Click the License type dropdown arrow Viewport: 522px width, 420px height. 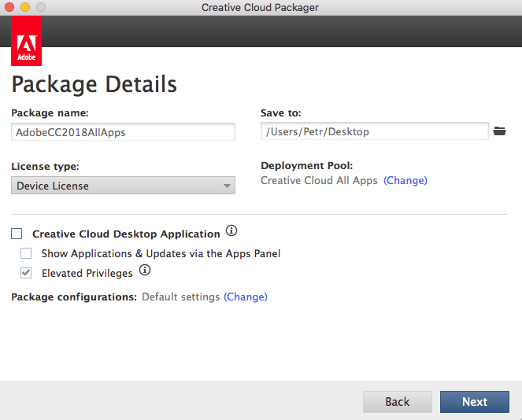pyautogui.click(x=227, y=186)
